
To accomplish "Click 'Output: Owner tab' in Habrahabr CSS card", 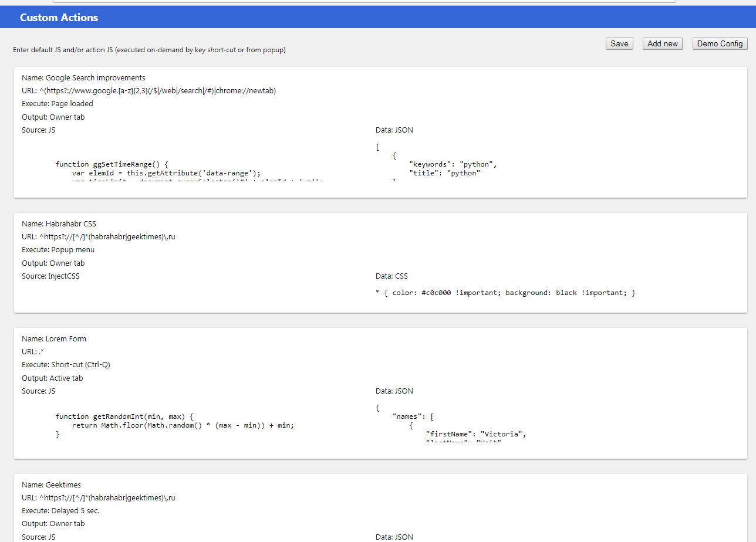I will tap(53, 263).
